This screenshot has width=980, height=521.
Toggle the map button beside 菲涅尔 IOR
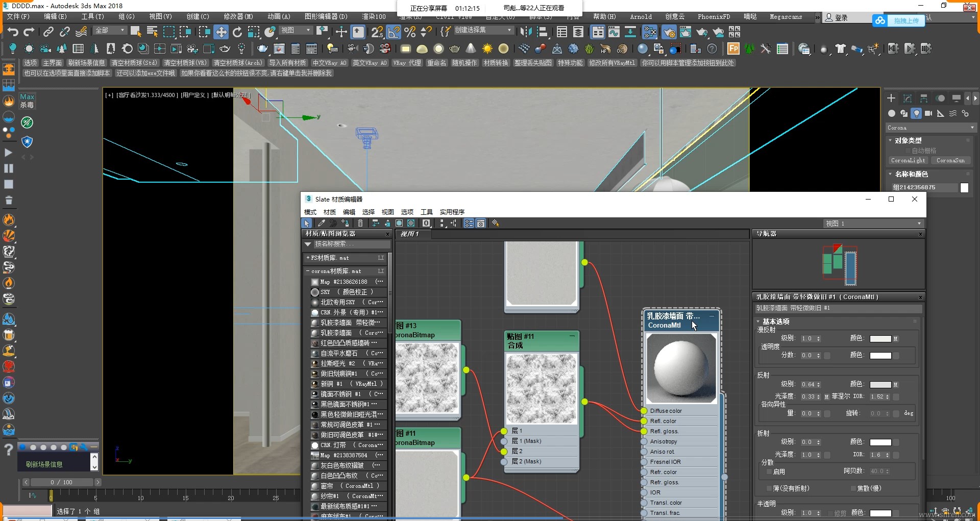tap(896, 396)
